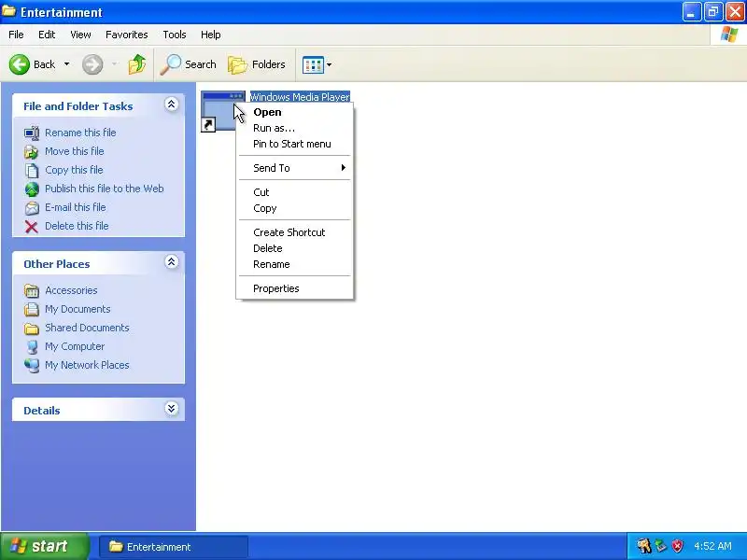Open the Favorites menu
Image resolution: width=747 pixels, height=560 pixels.
[127, 35]
